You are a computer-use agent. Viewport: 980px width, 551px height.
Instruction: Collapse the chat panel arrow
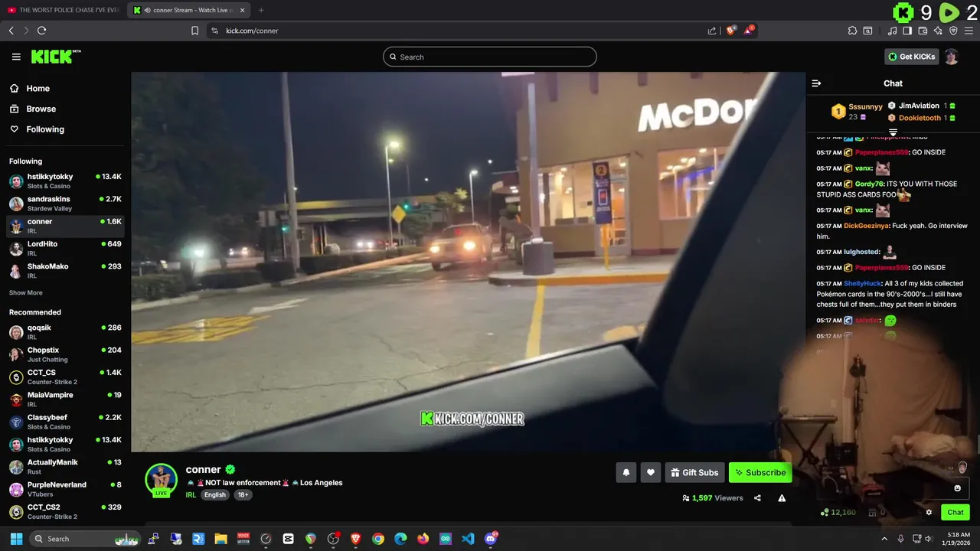816,83
